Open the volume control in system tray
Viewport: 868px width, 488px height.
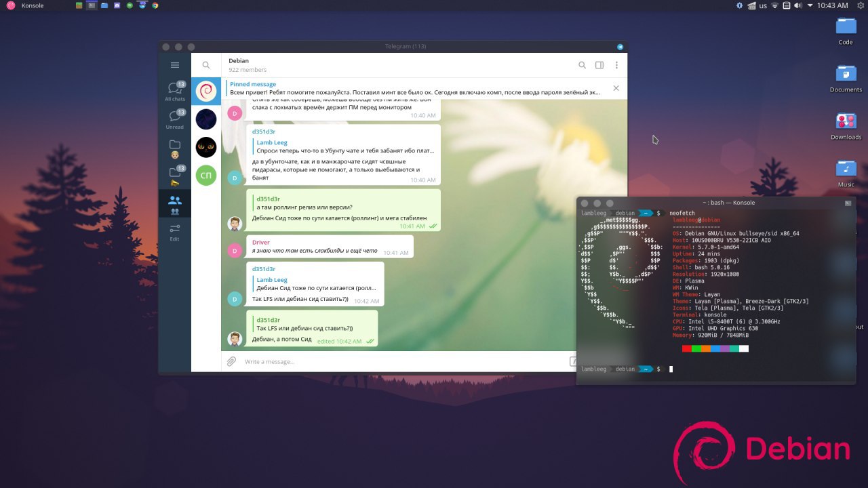[798, 5]
